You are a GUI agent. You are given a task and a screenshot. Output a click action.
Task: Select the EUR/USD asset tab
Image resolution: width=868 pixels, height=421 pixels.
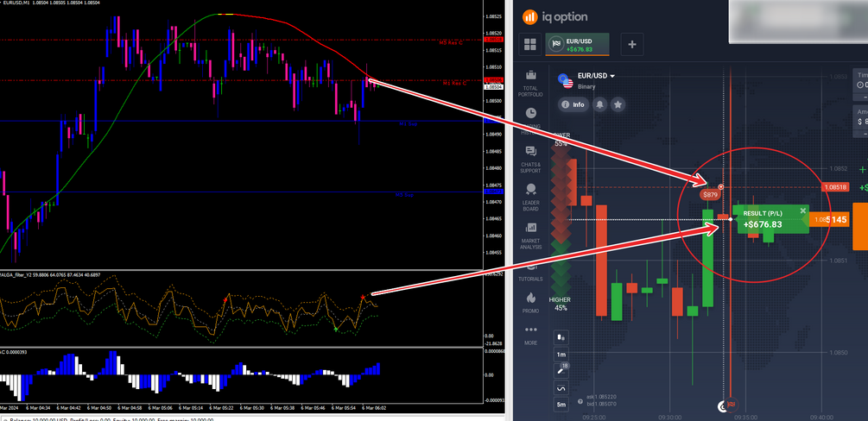coord(578,44)
